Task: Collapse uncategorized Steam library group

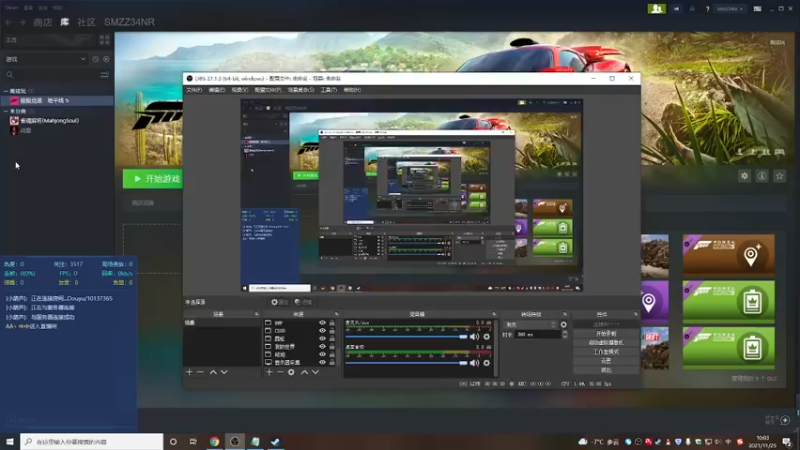Action: pos(6,111)
